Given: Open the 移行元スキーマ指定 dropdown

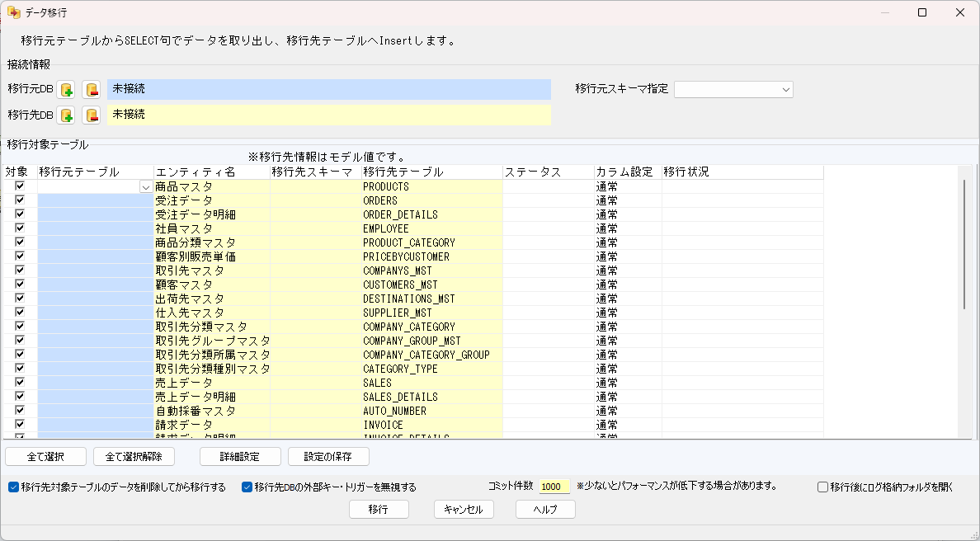Looking at the screenshot, I should click(x=786, y=89).
